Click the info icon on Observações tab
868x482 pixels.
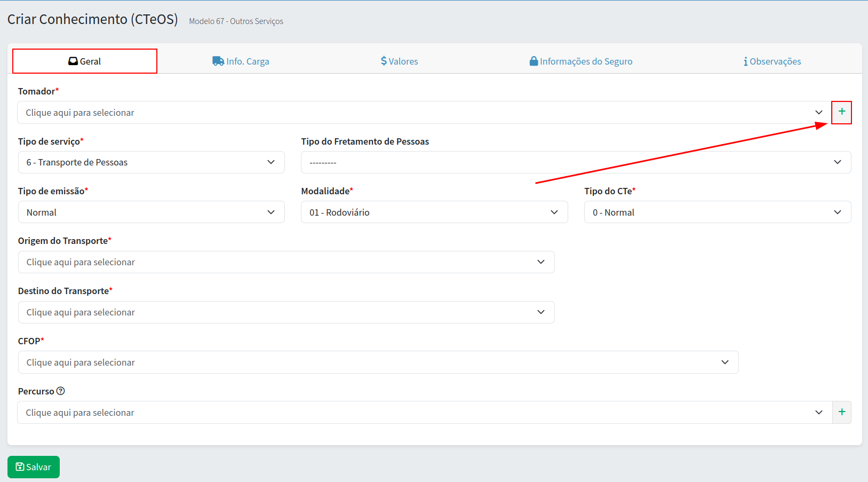pos(745,62)
